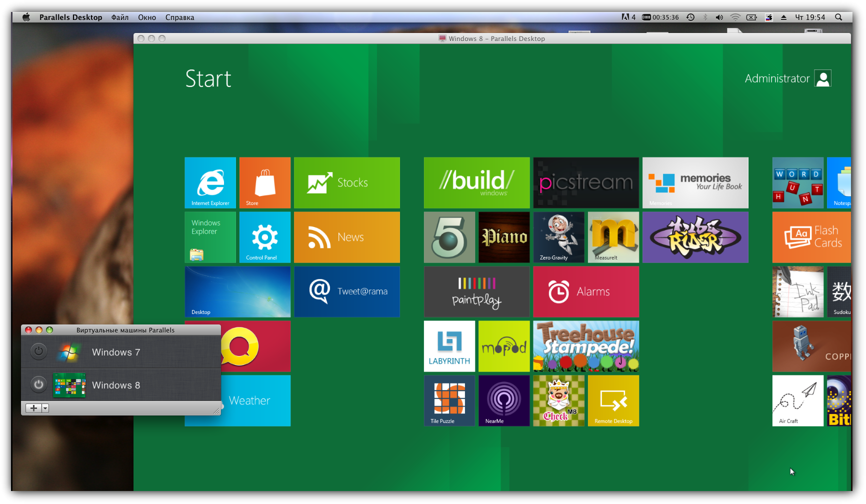Launch the Piano tile
Image resolution: width=866 pixels, height=504 pixels.
click(x=504, y=237)
